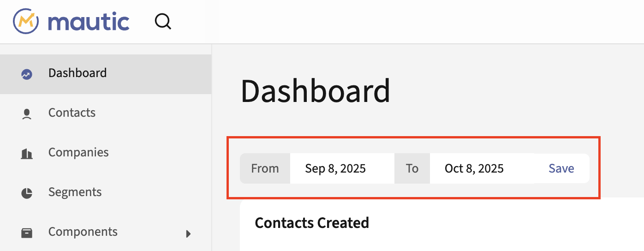Open the Contacts menu label
The image size is (644, 251).
(72, 113)
